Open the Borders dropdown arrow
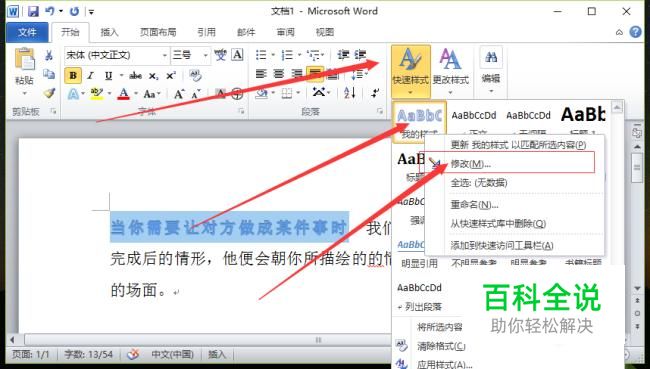This screenshot has width=650, height=369. [298, 93]
